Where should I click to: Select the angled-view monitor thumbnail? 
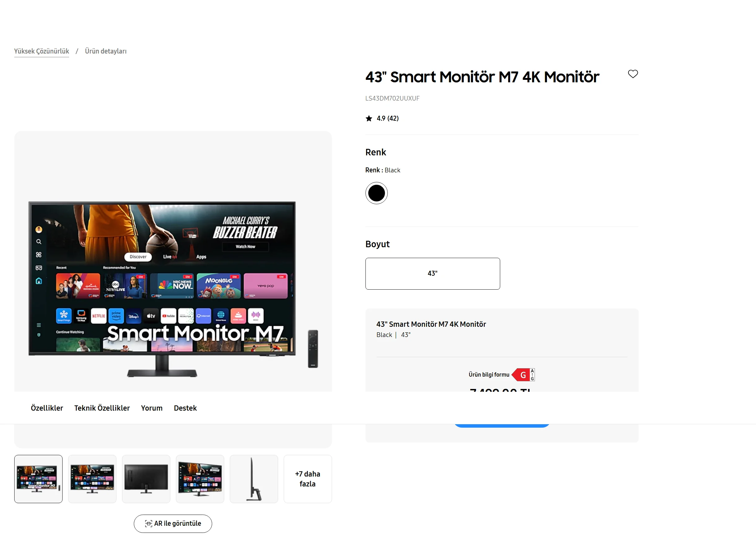(x=200, y=479)
